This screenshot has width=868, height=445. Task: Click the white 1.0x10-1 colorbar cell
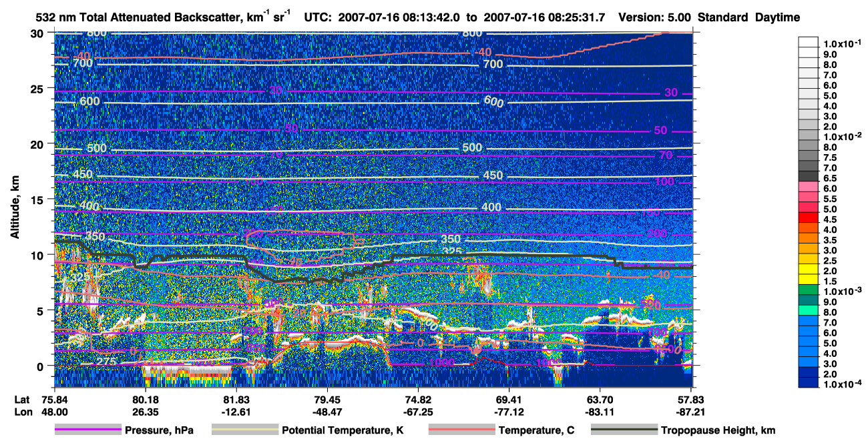coord(809,41)
